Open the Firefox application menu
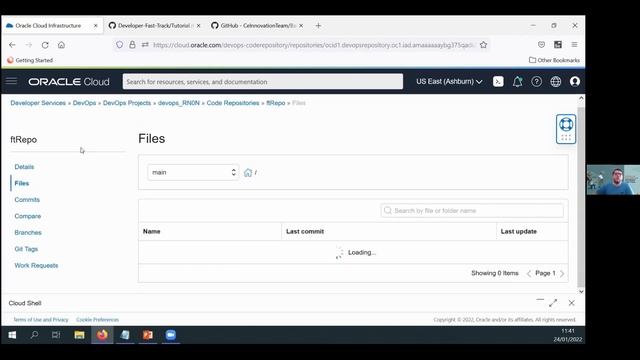640x360 pixels. click(574, 45)
